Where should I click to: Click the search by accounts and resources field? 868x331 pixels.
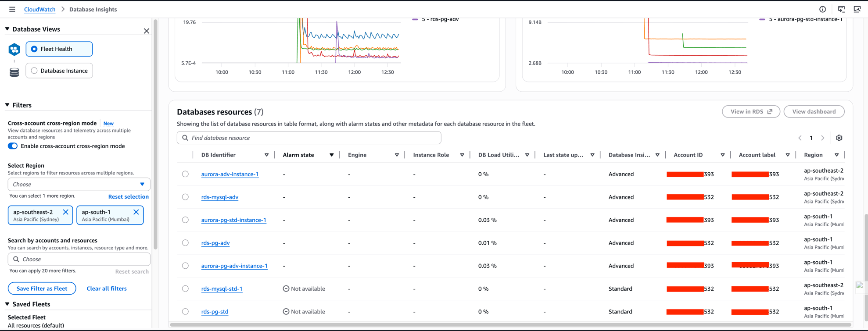click(x=79, y=259)
